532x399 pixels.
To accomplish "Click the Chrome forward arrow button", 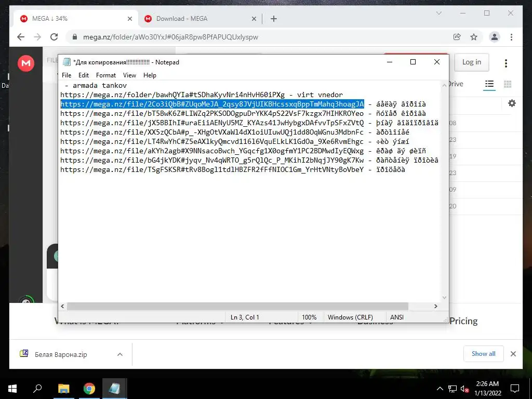I will click(37, 37).
